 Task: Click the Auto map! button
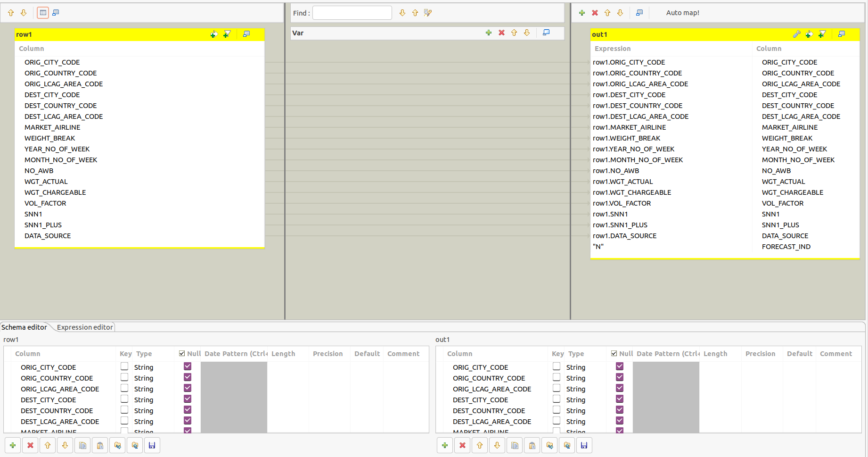[x=682, y=13]
